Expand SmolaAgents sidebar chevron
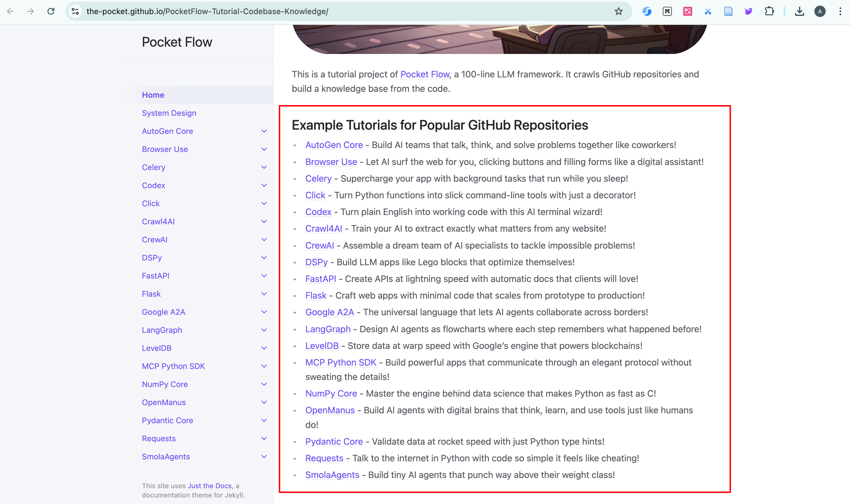The width and height of the screenshot is (850, 504). click(264, 457)
